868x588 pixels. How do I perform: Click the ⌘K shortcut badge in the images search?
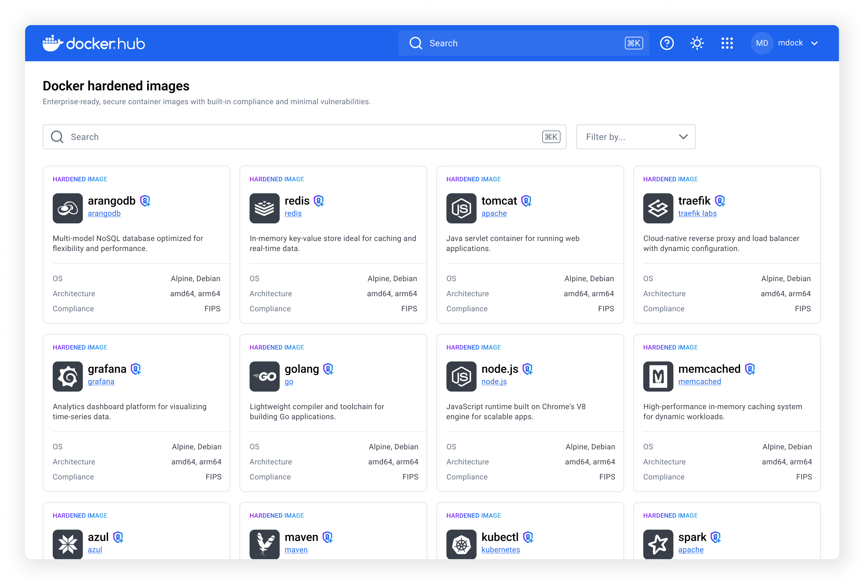(x=551, y=137)
